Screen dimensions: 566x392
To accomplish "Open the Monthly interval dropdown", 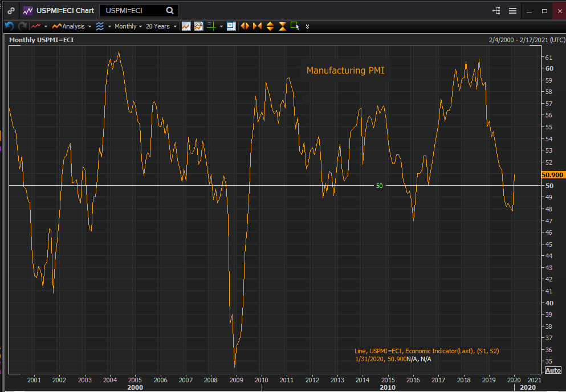I will (128, 26).
